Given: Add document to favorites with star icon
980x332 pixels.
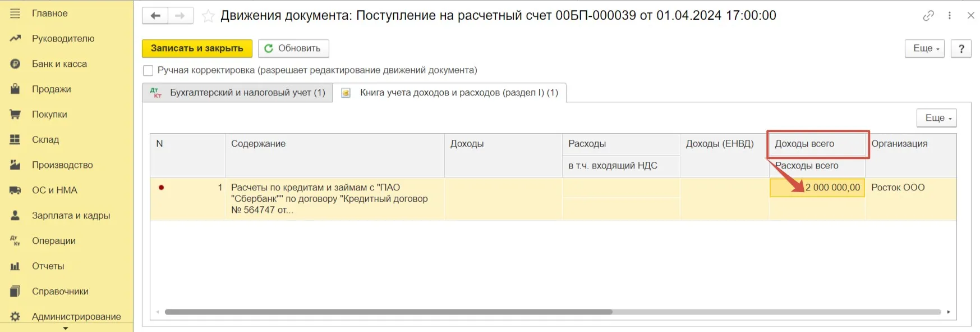Looking at the screenshot, I should [208, 16].
